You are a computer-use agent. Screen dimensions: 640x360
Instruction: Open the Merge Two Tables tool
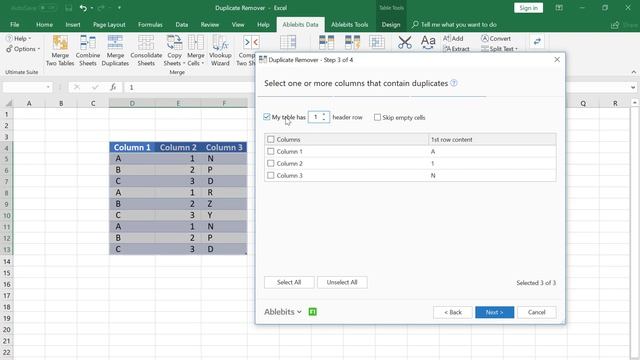[x=60, y=51]
